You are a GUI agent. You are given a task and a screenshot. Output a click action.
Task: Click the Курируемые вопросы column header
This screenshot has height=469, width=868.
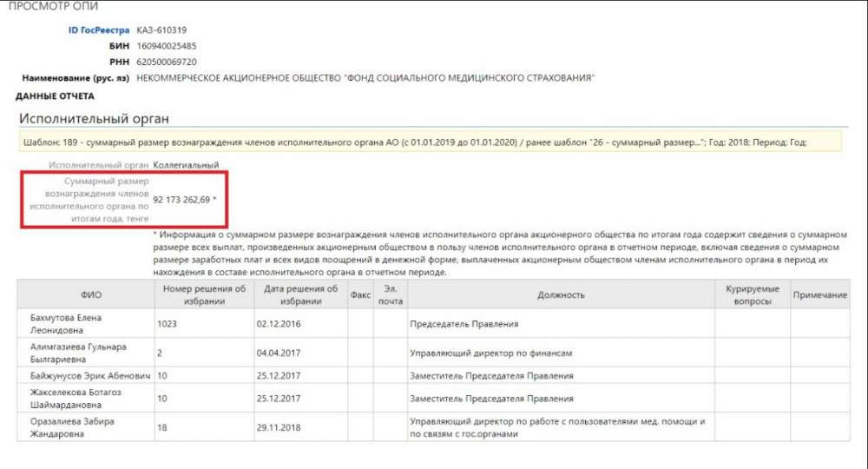point(752,295)
